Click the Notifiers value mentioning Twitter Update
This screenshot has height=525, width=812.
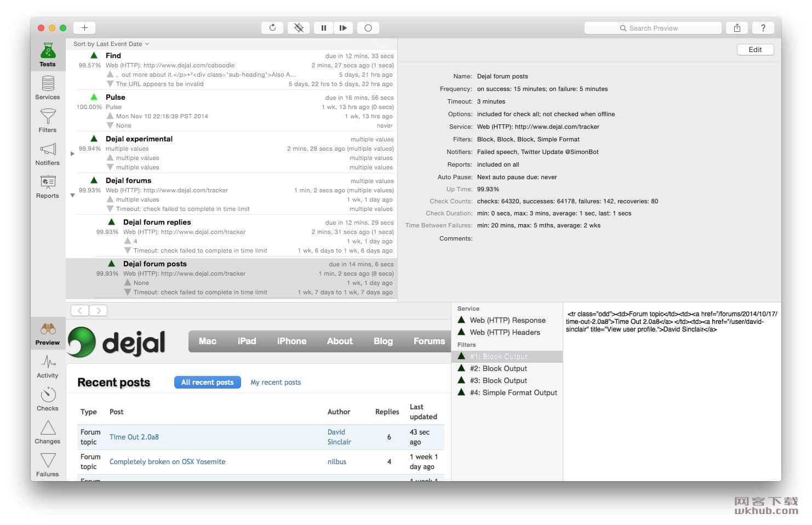click(x=537, y=152)
